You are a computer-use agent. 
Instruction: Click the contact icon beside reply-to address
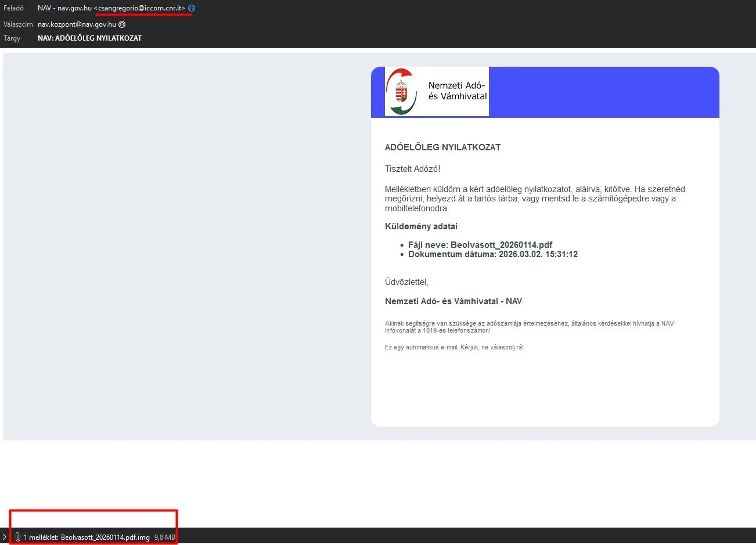(x=122, y=24)
